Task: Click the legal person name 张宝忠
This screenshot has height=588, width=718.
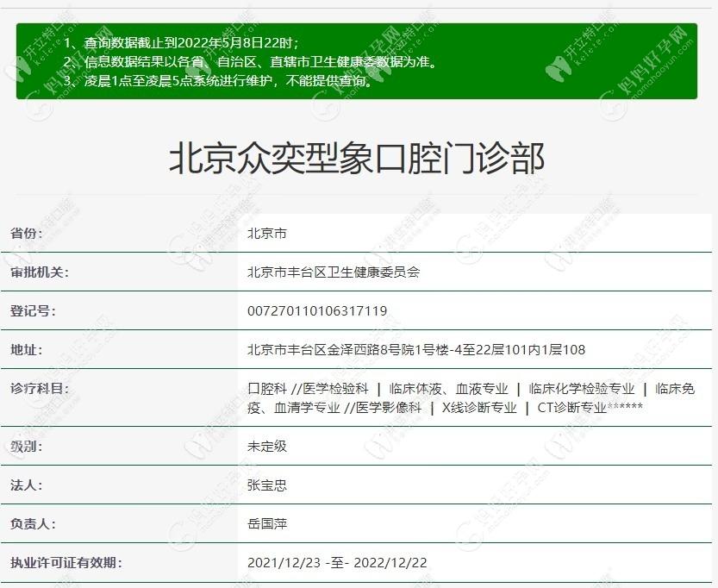Action: [266, 485]
